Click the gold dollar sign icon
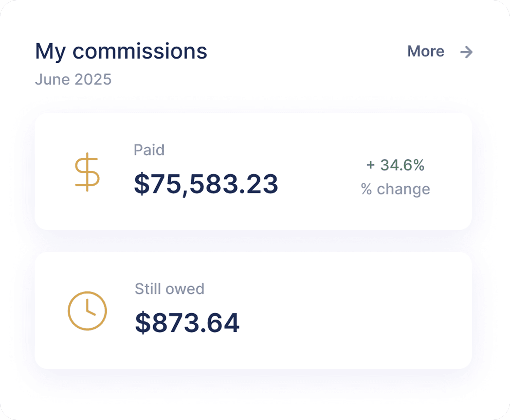The width and height of the screenshot is (510, 420). click(x=87, y=172)
